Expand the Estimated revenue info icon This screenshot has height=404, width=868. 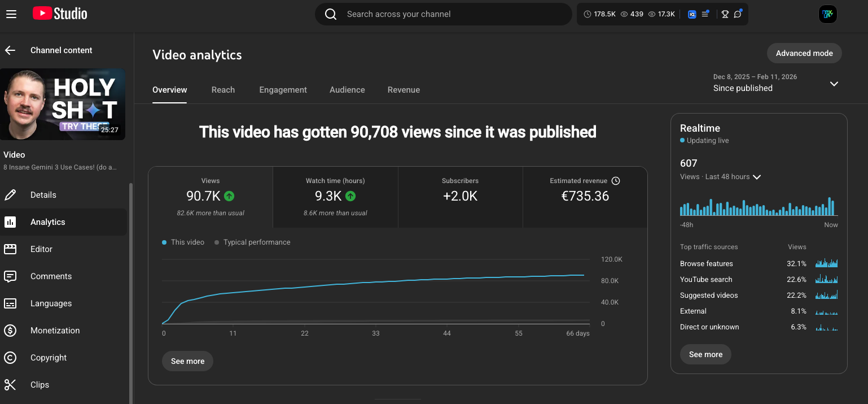click(616, 181)
